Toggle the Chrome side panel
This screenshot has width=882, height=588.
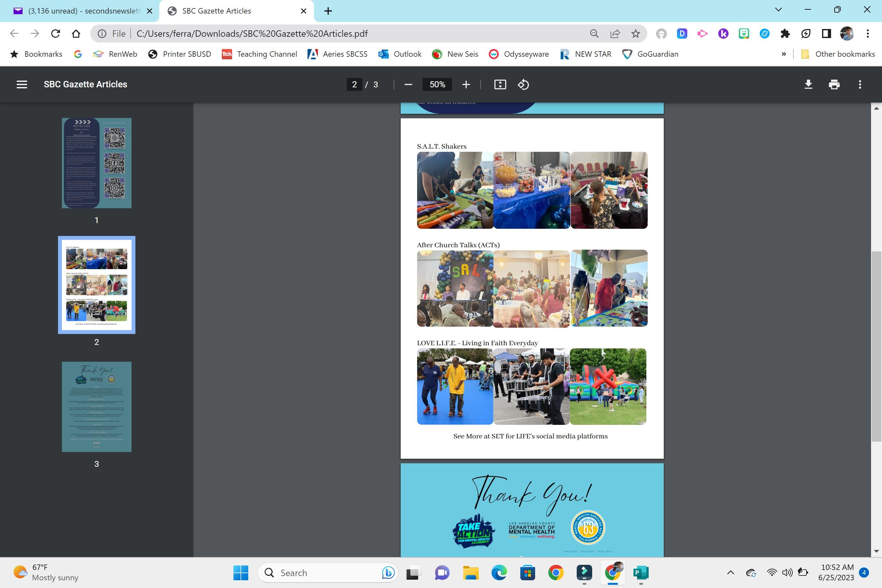826,34
